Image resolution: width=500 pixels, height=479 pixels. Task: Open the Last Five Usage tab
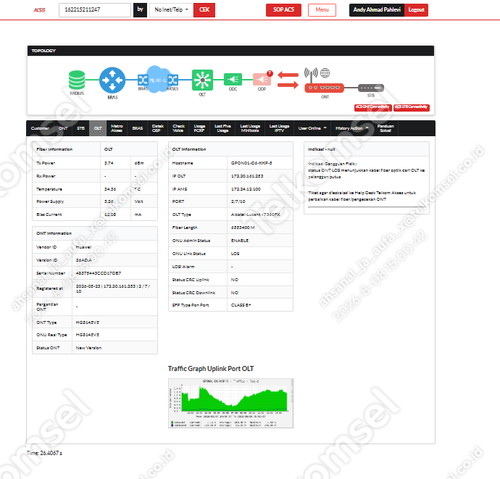pyautogui.click(x=223, y=128)
